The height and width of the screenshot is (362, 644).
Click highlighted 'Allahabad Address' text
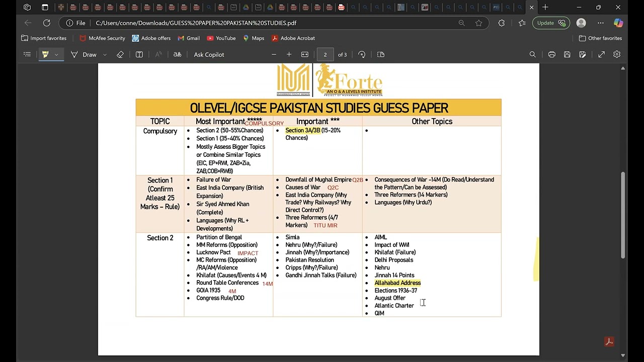397,283
